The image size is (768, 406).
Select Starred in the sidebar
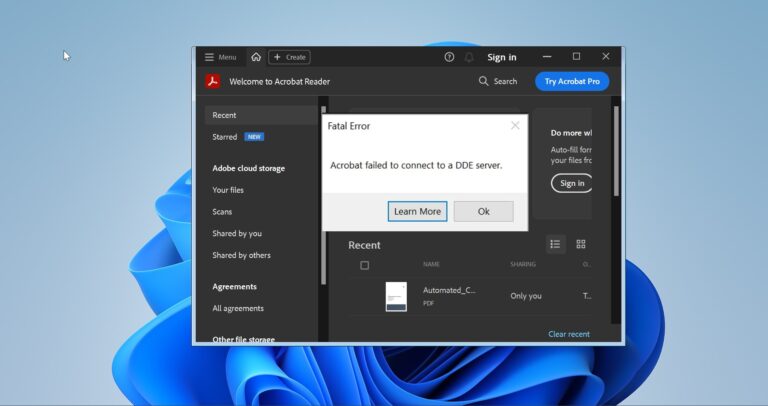click(225, 137)
